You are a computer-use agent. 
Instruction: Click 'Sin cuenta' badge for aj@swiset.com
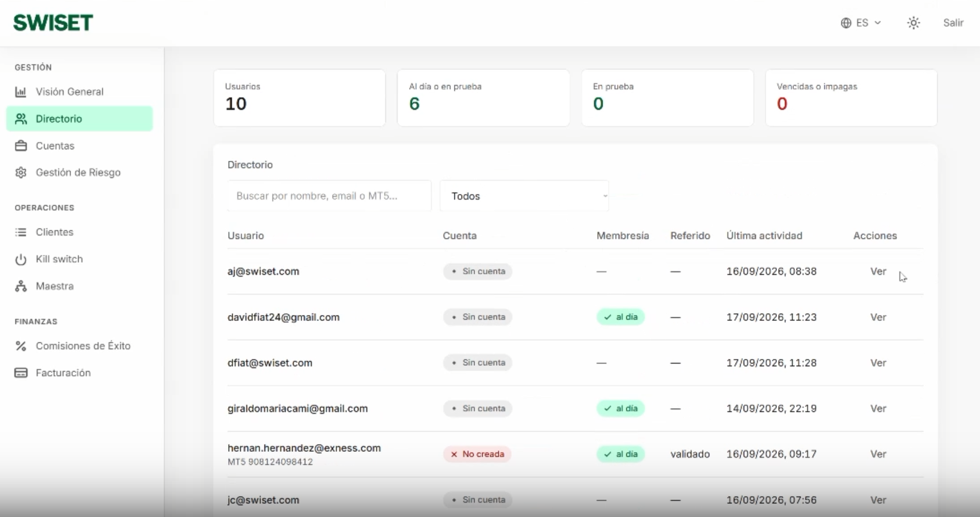tap(477, 271)
